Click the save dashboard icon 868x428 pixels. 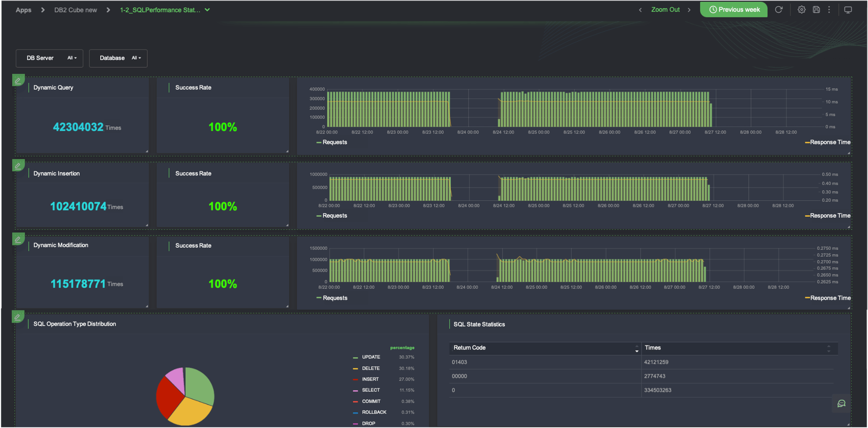point(816,9)
